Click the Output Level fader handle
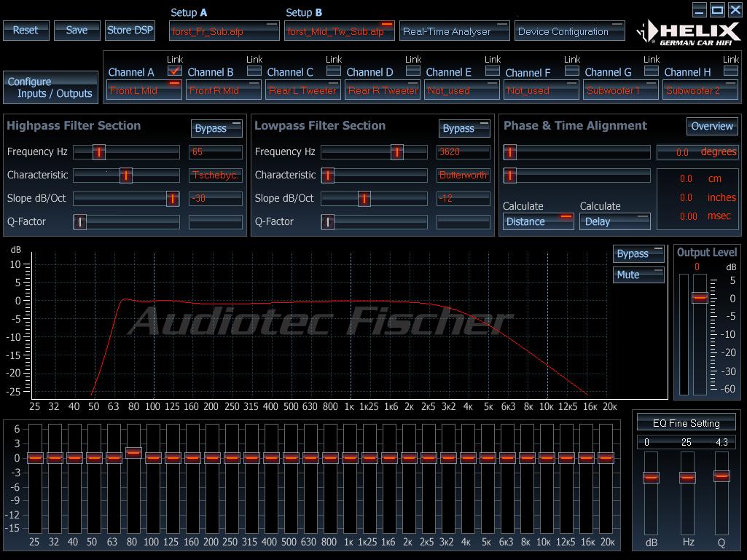 pos(700,297)
